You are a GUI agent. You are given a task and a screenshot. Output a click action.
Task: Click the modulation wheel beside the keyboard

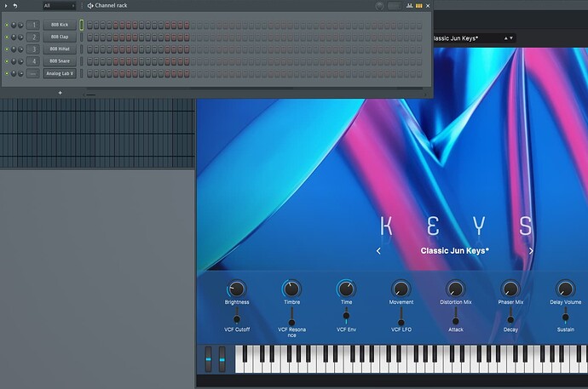222,359
